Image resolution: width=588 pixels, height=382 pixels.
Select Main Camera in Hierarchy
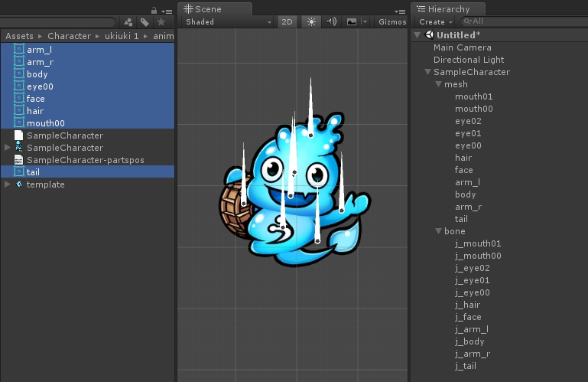click(x=462, y=47)
